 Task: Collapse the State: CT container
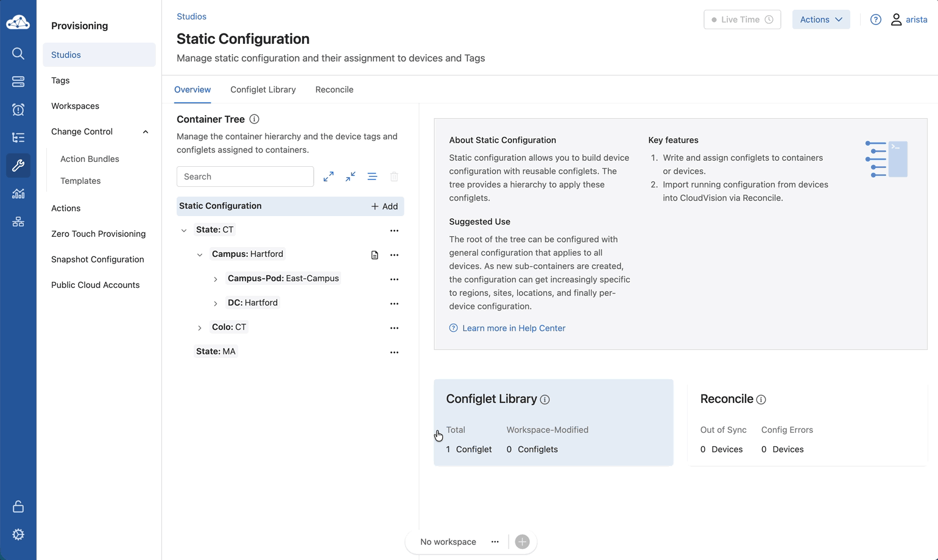pos(184,231)
